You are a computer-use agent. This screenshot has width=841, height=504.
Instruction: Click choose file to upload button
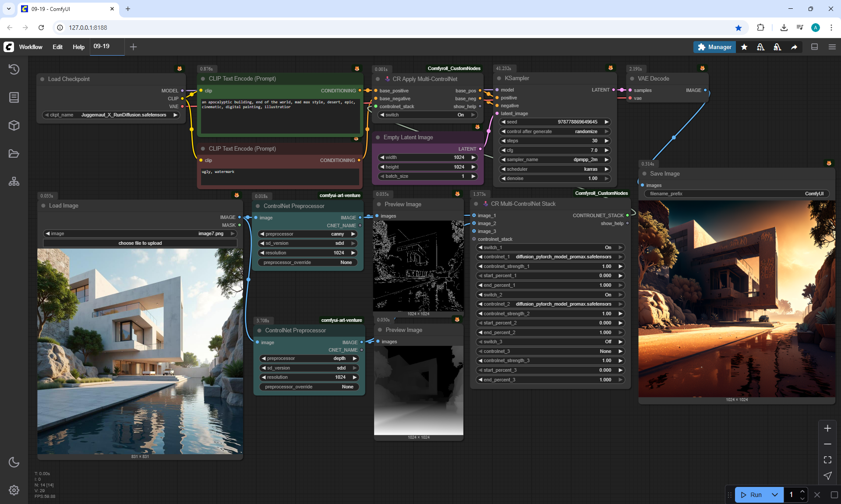tap(140, 243)
